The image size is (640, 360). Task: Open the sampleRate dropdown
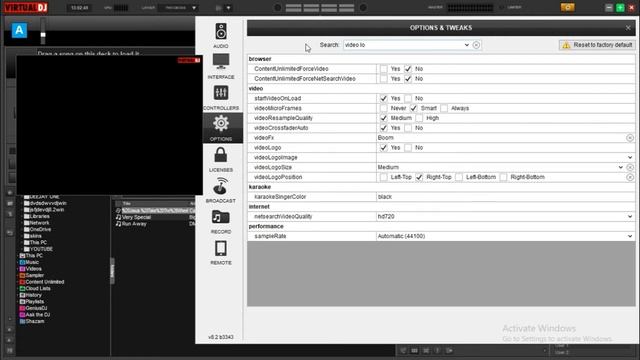[x=630, y=236]
